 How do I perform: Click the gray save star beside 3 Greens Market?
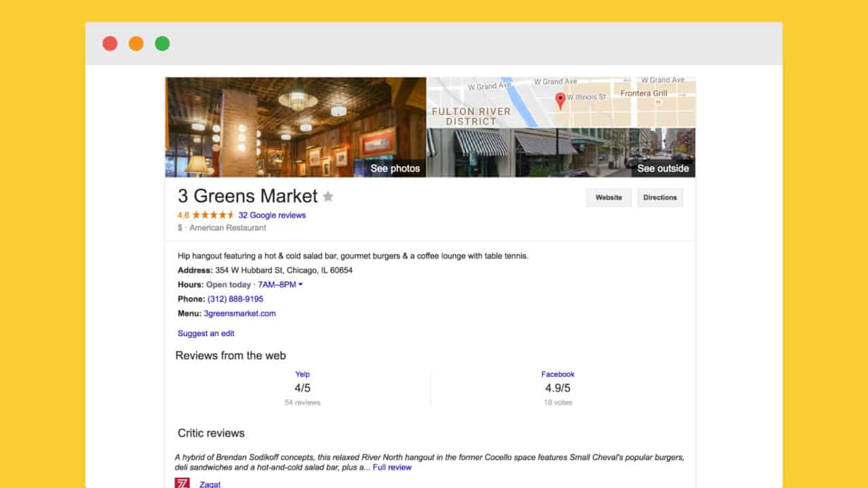[x=328, y=197]
